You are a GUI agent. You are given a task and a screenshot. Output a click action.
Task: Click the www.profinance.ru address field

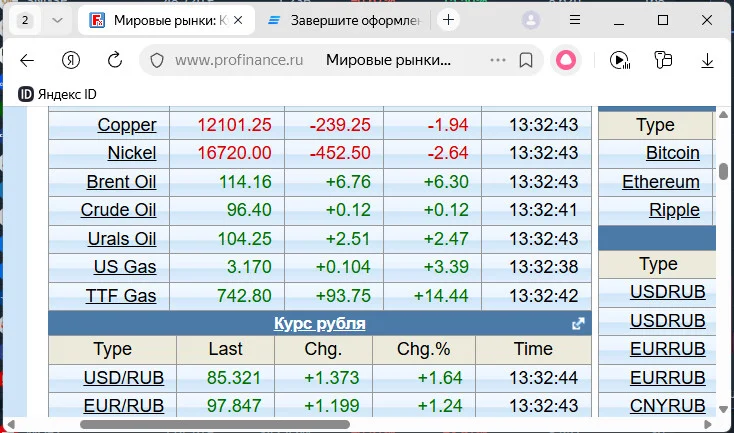pyautogui.click(x=239, y=60)
